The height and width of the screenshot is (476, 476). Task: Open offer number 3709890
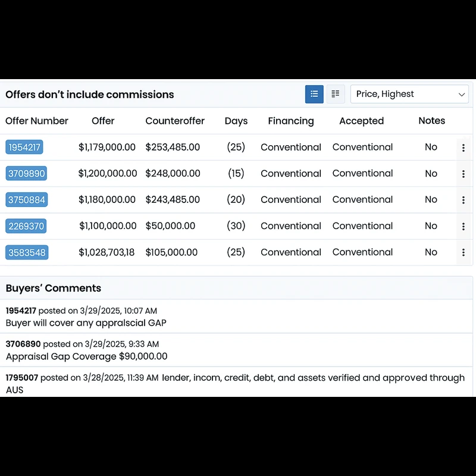click(x=26, y=174)
